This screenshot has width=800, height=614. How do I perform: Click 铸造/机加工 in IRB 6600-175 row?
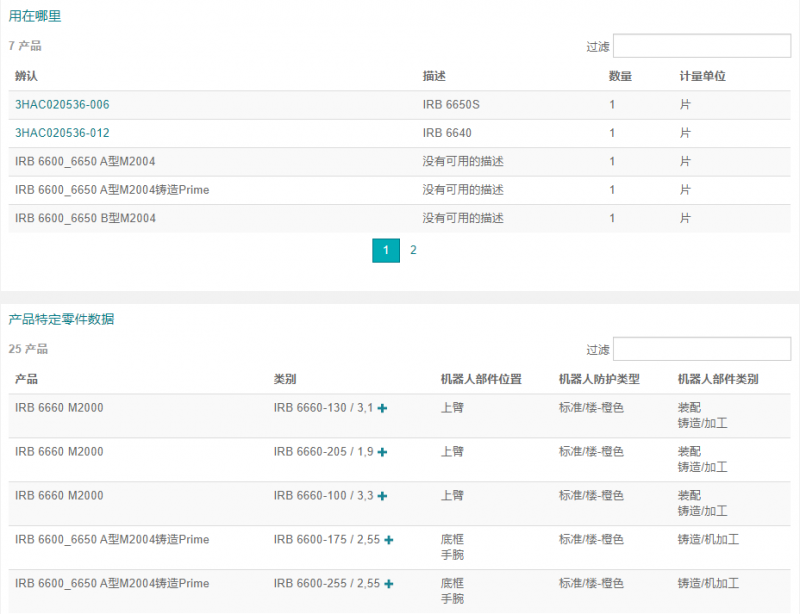pyautogui.click(x=708, y=540)
